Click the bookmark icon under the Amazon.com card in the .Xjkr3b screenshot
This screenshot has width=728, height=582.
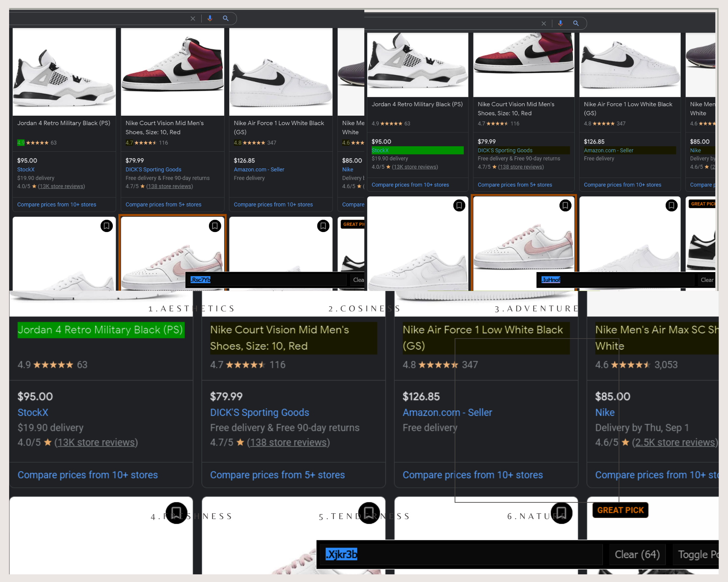(x=562, y=513)
